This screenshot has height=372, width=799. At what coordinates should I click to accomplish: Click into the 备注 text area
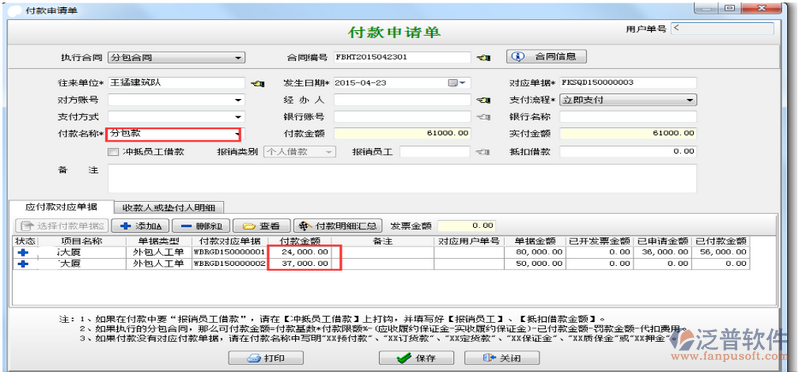pos(402,179)
